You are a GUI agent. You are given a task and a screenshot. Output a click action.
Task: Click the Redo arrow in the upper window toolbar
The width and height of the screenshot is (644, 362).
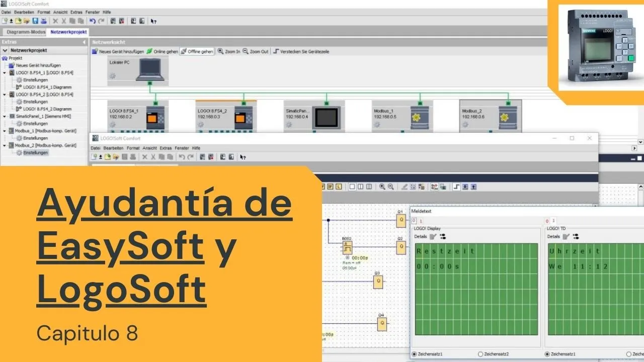[x=101, y=21]
